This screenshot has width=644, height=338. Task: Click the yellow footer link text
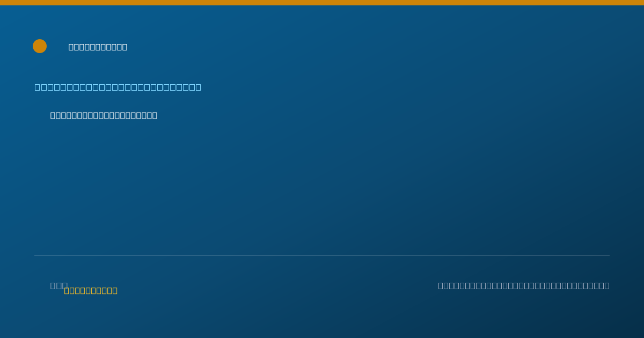coord(91,291)
